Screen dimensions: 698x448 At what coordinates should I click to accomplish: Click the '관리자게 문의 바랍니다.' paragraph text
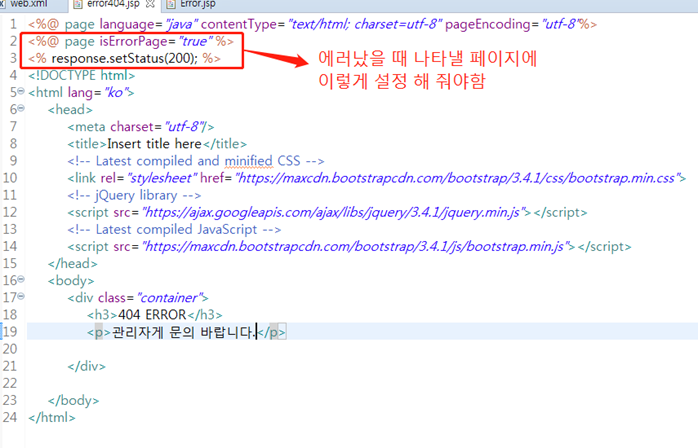(184, 332)
